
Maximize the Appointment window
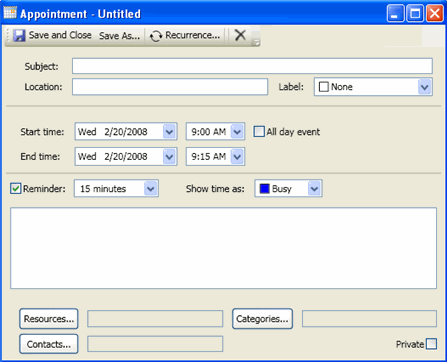(x=415, y=14)
